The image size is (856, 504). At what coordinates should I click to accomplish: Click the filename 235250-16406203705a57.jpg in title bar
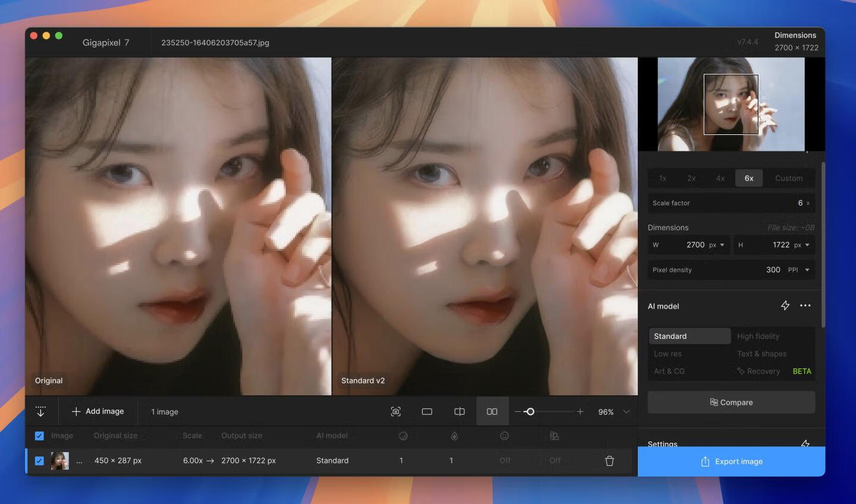215,43
